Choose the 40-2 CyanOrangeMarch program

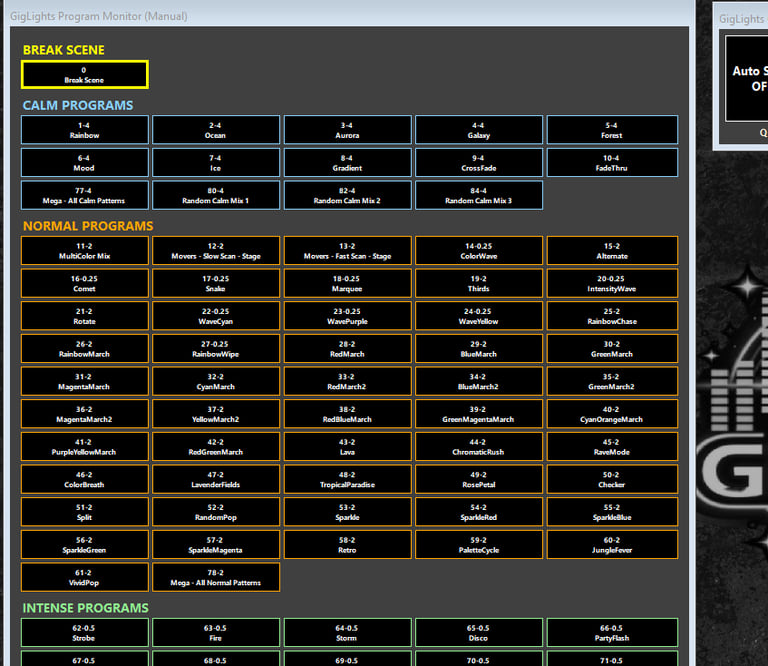pos(612,414)
